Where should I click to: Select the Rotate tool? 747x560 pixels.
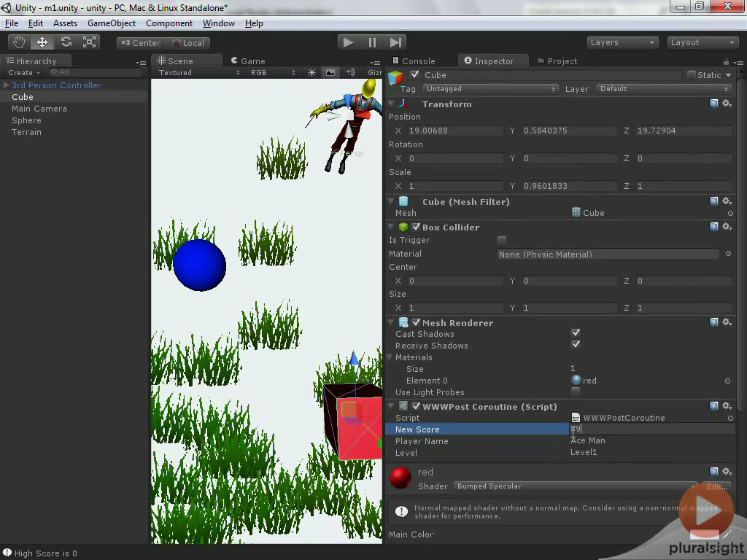pos(66,42)
